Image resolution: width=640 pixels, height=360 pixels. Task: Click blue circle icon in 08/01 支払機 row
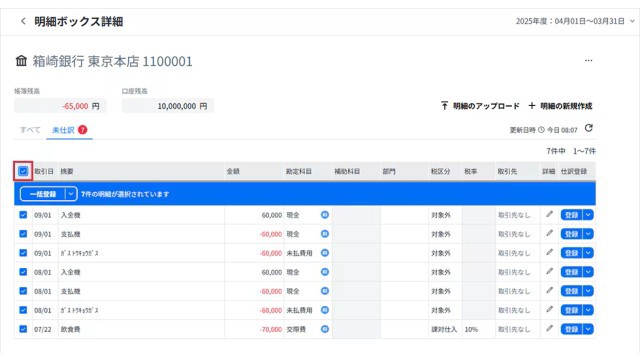coord(324,291)
